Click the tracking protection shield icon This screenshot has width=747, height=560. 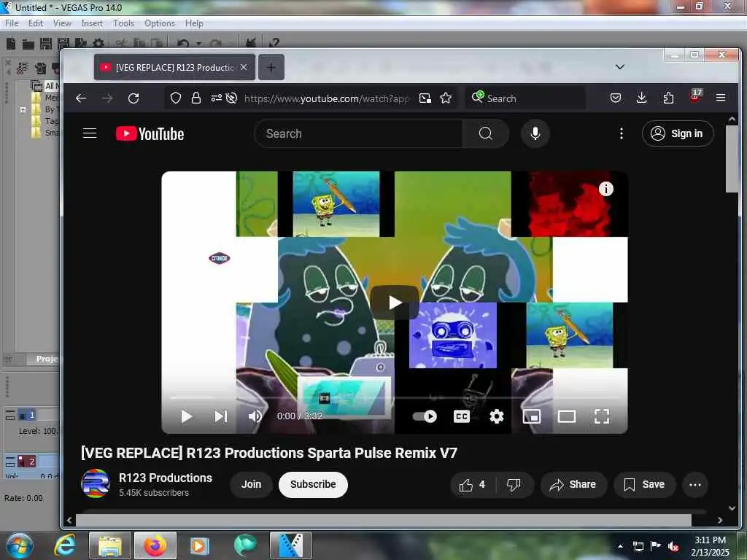pyautogui.click(x=176, y=98)
